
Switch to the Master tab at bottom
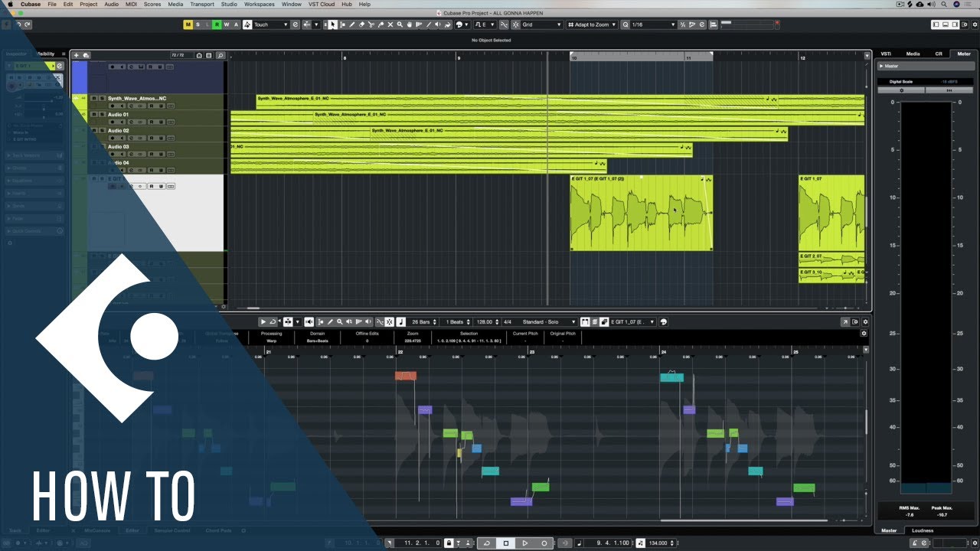pos(889,530)
